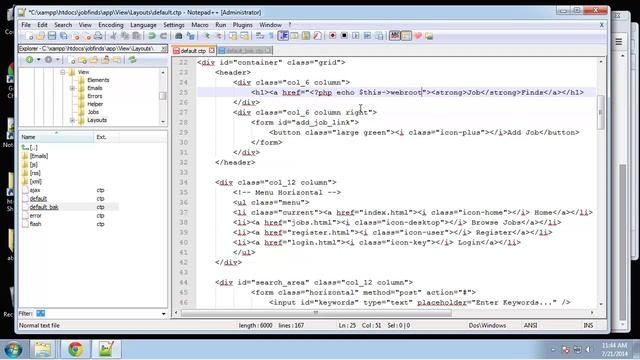Select the Helper folder in tree

(x=95, y=104)
